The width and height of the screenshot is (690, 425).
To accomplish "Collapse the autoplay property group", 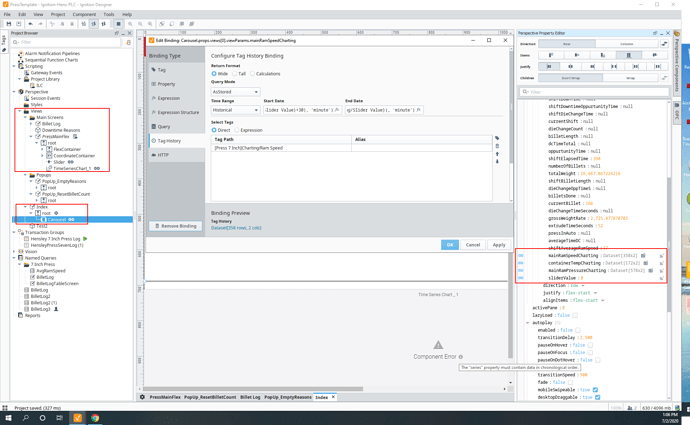I will tap(528, 322).
